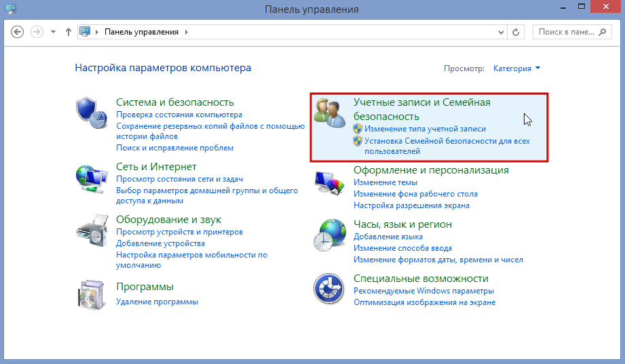
Task: Open Поиск и исправление проблем link
Action: point(174,148)
